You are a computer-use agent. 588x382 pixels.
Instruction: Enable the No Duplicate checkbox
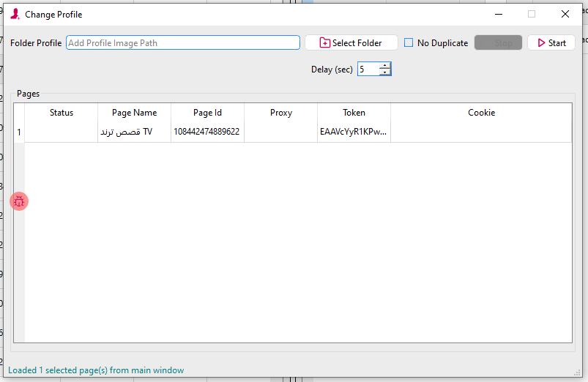point(409,42)
